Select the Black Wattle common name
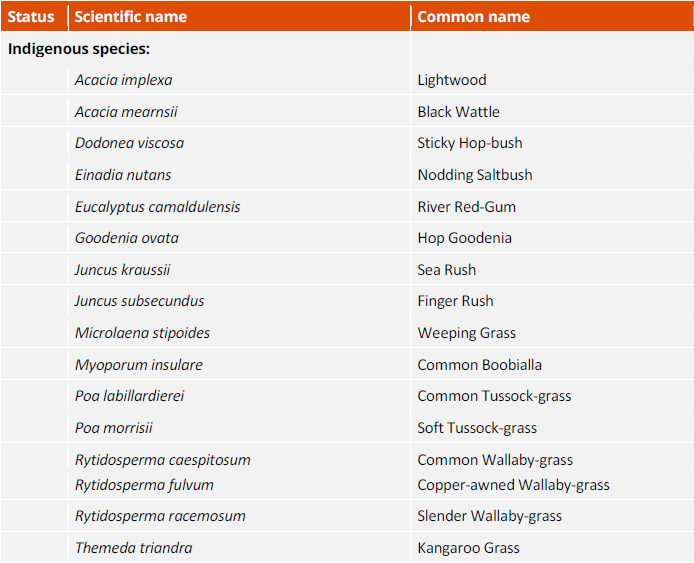 tap(459, 112)
